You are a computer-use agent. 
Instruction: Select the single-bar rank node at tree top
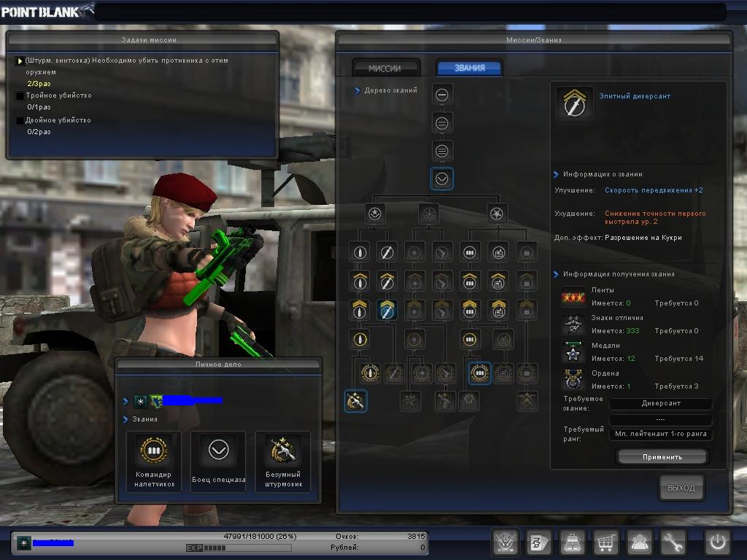[441, 95]
